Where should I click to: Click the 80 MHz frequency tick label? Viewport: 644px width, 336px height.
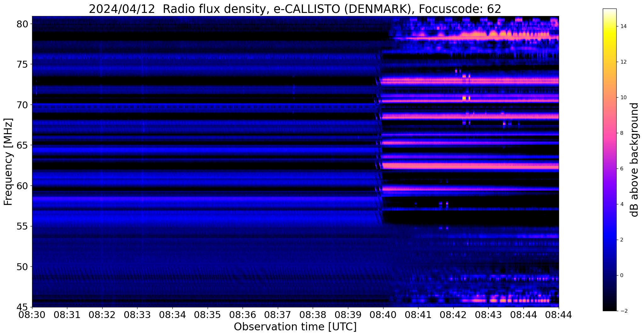[x=22, y=24]
